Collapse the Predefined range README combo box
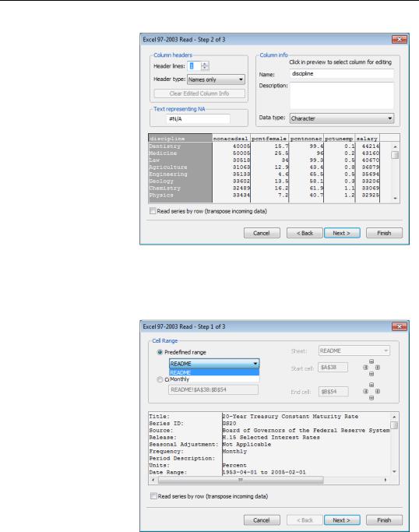419x532 pixels. pos(255,364)
